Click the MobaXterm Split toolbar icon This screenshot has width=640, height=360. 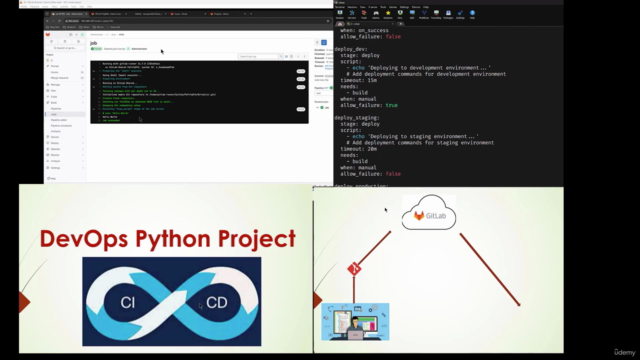[412, 15]
